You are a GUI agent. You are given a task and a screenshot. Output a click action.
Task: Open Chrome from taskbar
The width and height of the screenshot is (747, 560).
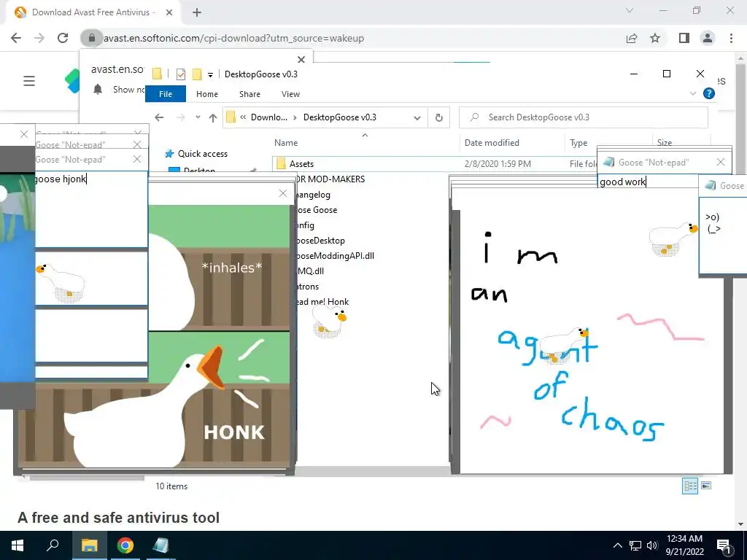point(125,545)
